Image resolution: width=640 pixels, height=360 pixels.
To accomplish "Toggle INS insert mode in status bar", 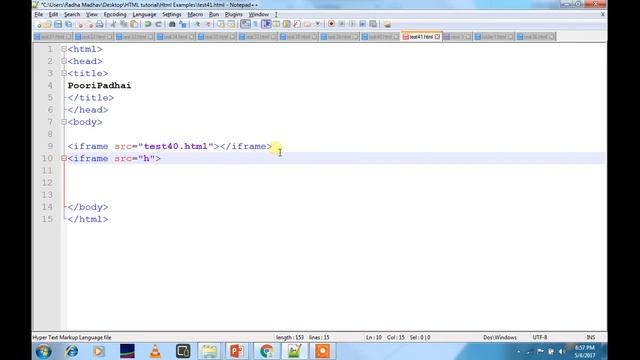I will click(x=591, y=338).
